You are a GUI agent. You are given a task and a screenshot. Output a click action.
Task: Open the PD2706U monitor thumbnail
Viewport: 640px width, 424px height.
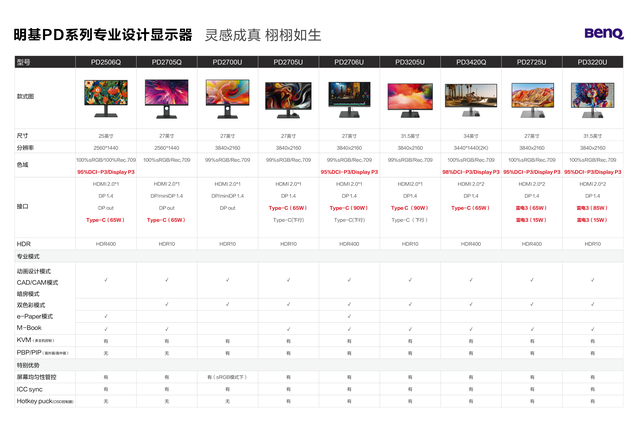[349, 99]
